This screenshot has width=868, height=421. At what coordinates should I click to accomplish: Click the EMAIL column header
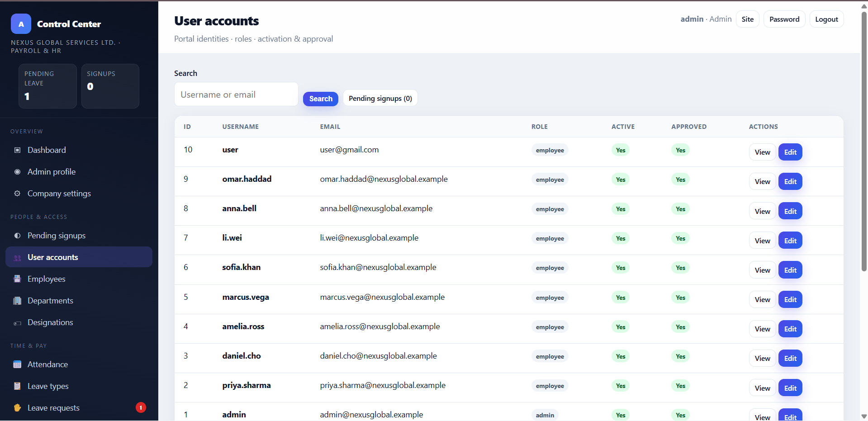[x=330, y=127]
